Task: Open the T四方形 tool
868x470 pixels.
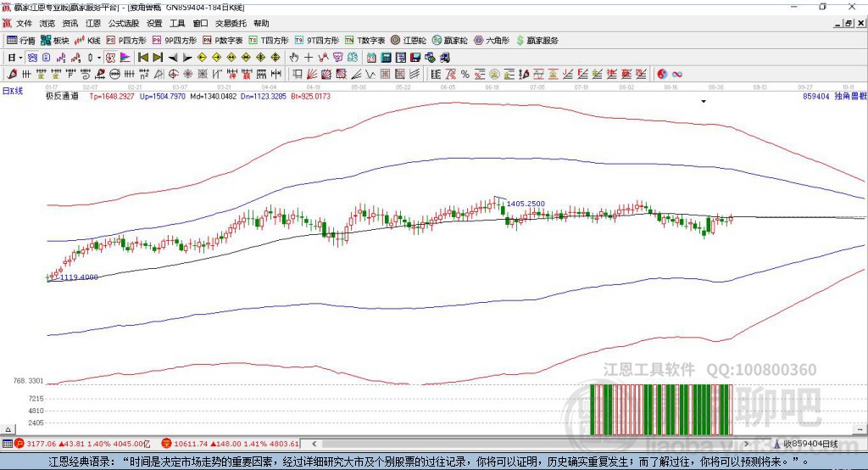Action: pos(269,41)
